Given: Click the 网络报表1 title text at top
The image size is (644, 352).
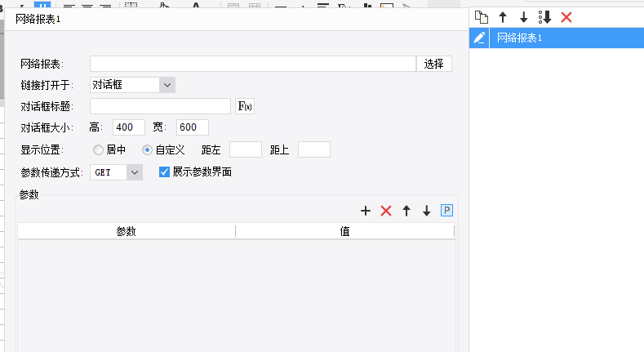Looking at the screenshot, I should click(x=38, y=19).
